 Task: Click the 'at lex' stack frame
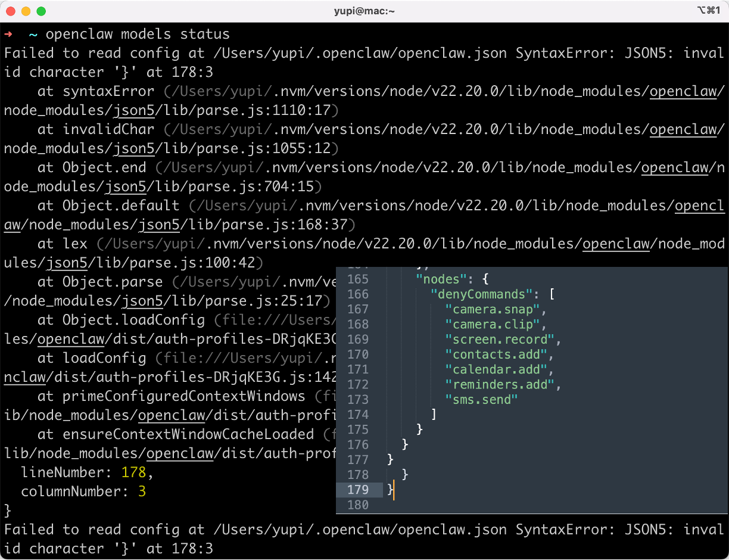[x=63, y=244]
